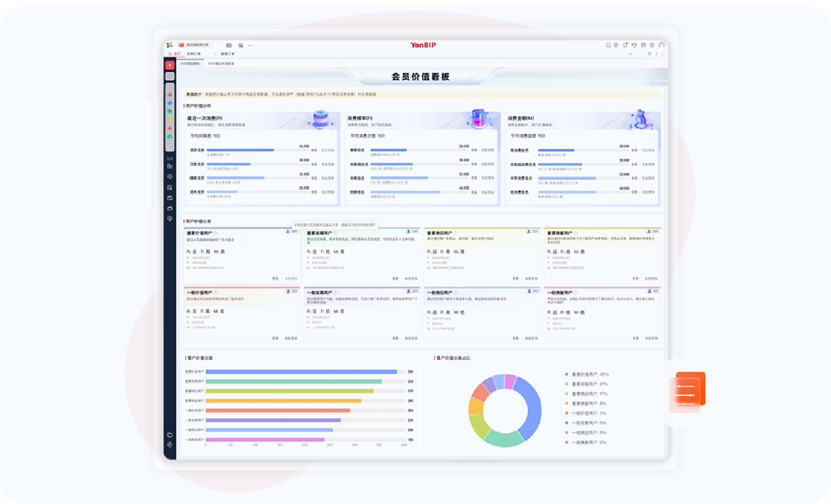Click the headset support icon in header
Screen dimensions: 831x504
pyautogui.click(x=634, y=45)
